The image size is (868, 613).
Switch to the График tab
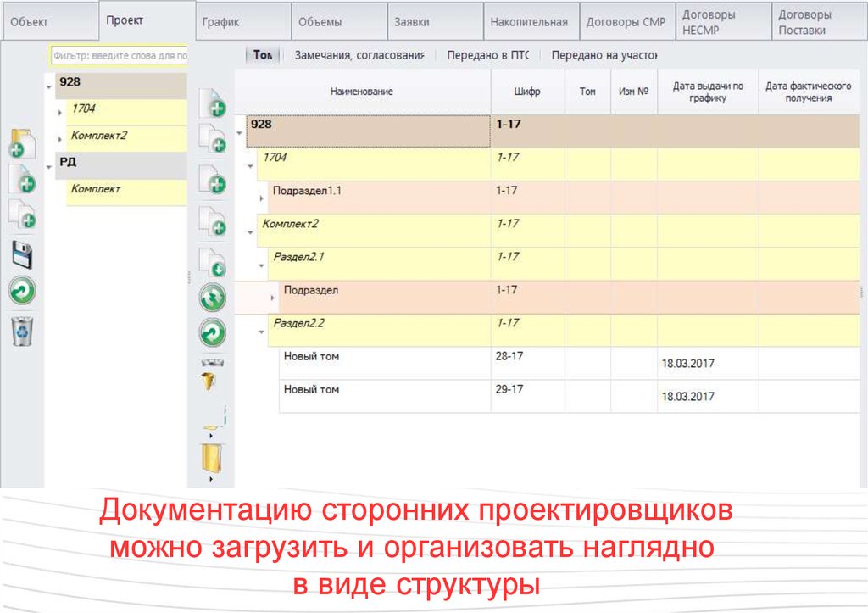click(221, 23)
